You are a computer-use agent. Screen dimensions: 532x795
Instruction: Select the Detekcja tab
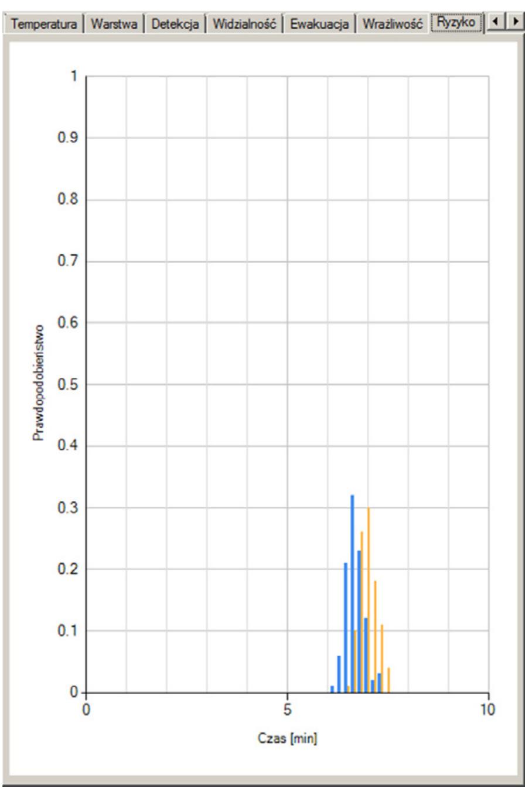point(175,24)
